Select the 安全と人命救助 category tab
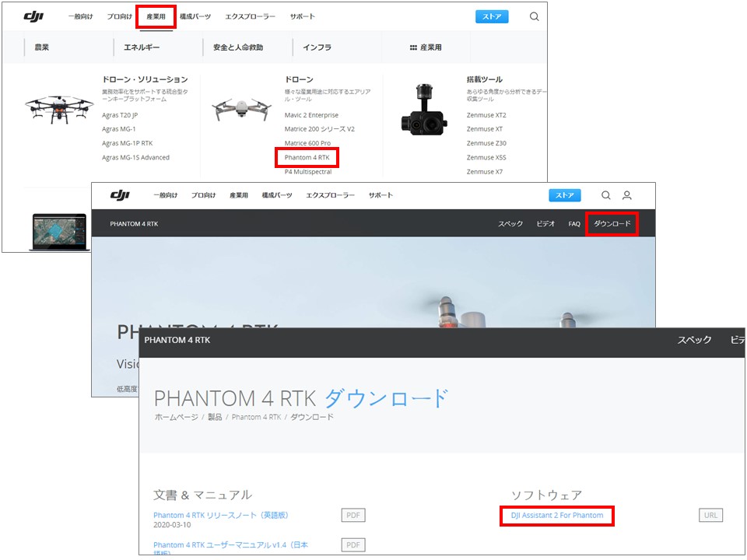The height and width of the screenshot is (560, 747). pos(238,47)
